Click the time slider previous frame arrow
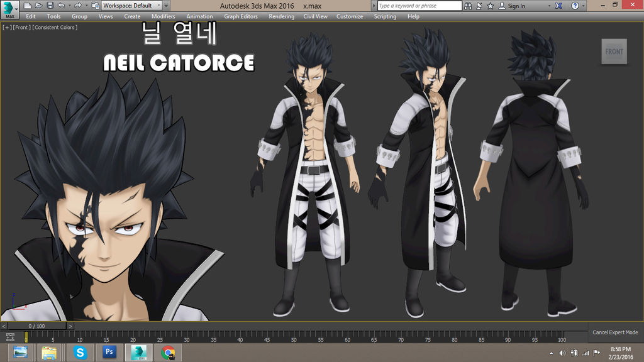This screenshot has height=362, width=644. tap(4, 326)
